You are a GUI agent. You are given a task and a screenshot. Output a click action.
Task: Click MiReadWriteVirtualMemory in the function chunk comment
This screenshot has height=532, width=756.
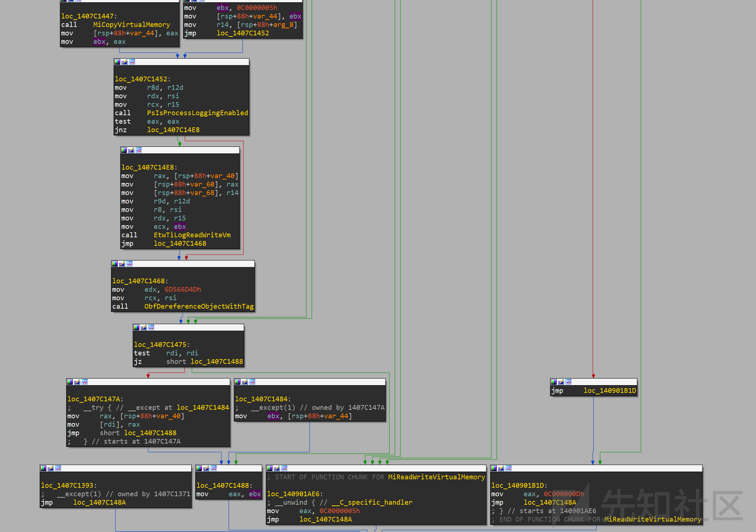[436, 477]
